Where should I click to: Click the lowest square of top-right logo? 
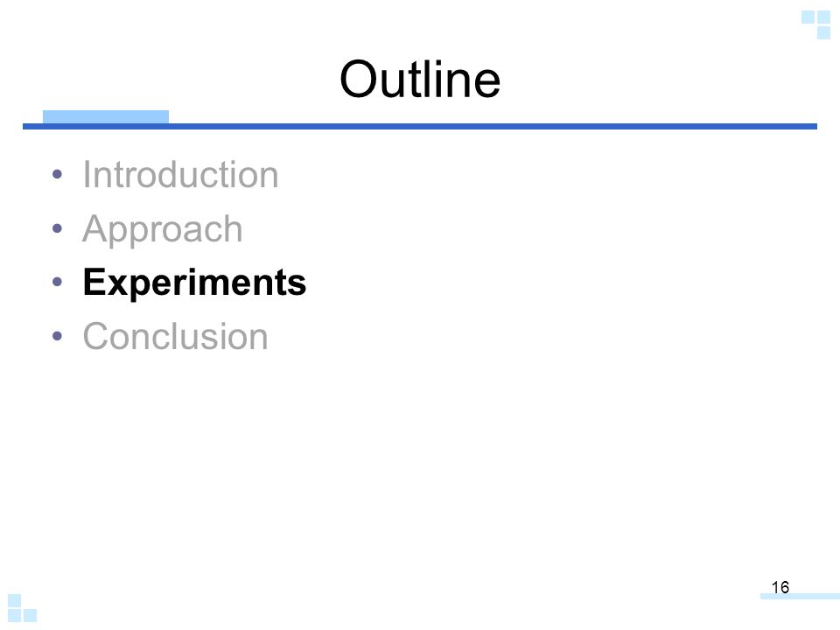tap(824, 33)
